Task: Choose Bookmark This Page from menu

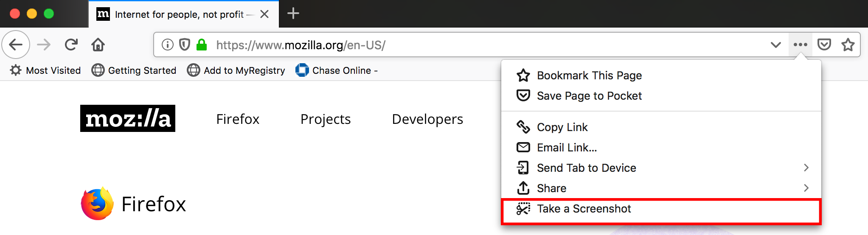Action: [x=661, y=76]
